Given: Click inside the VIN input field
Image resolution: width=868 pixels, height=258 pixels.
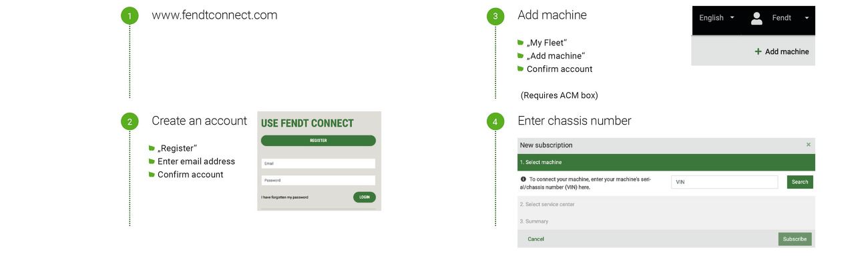Looking at the screenshot, I should [x=724, y=182].
